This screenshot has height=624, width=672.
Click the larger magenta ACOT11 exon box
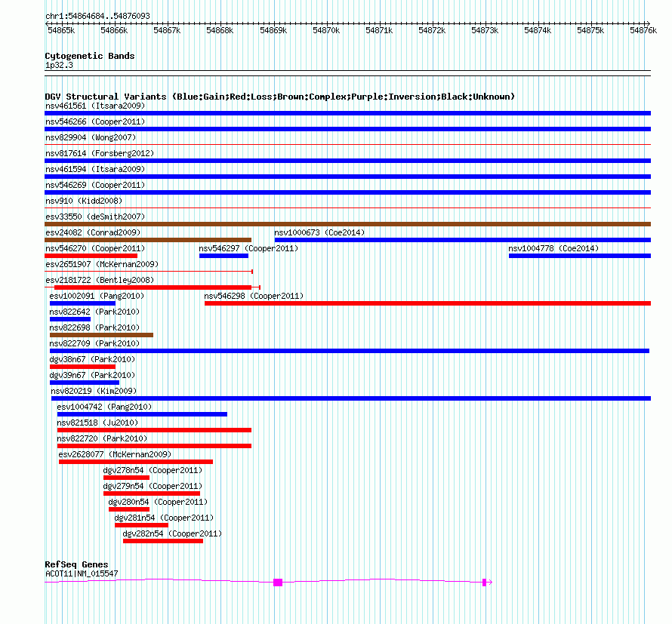[278, 583]
